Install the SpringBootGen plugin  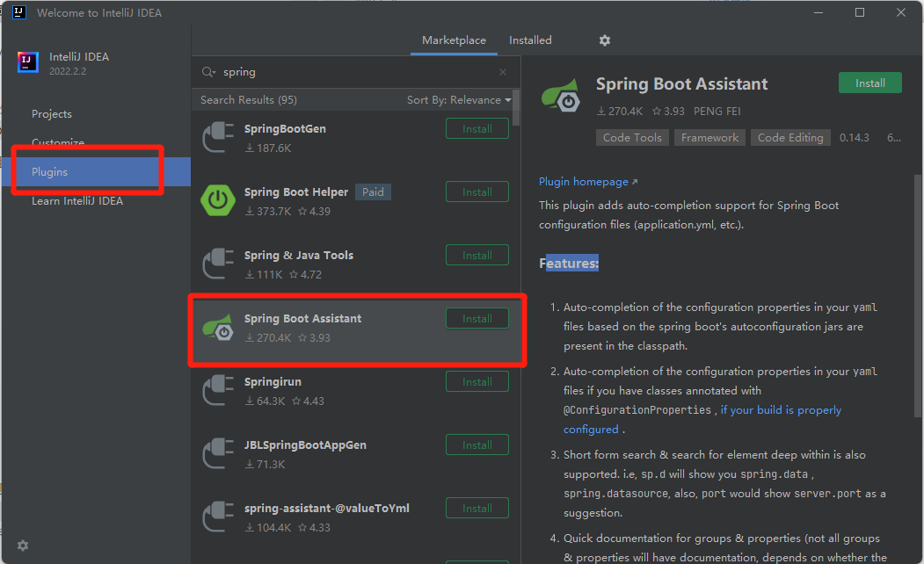(x=477, y=129)
